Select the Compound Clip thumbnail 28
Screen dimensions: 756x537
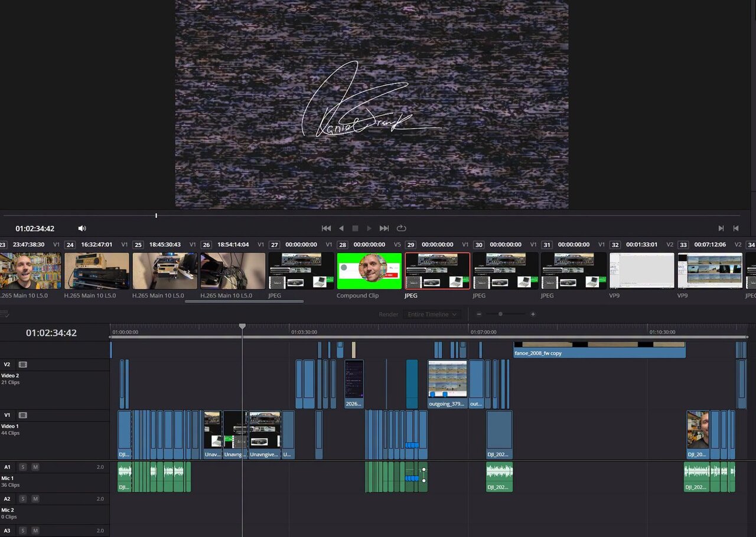pyautogui.click(x=369, y=271)
